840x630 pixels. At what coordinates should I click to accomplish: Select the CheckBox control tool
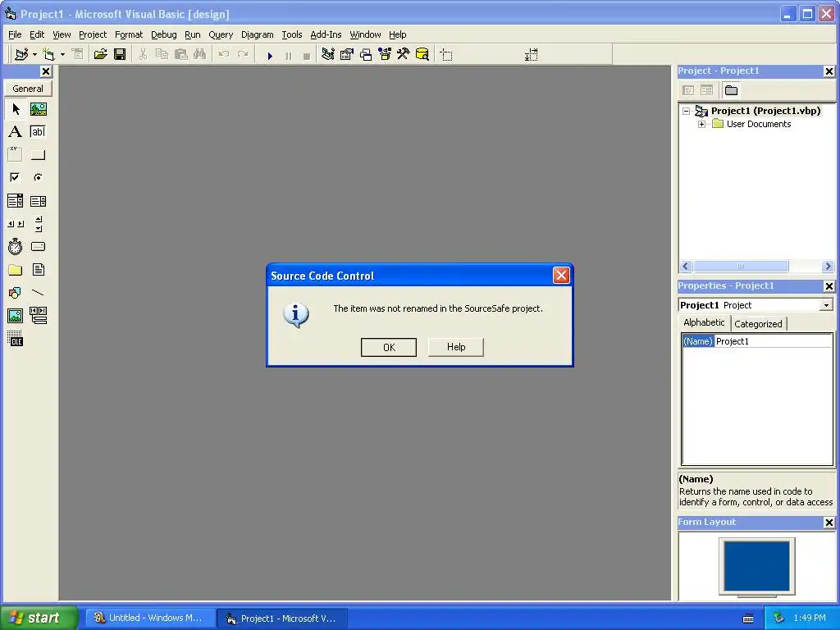coord(16,177)
